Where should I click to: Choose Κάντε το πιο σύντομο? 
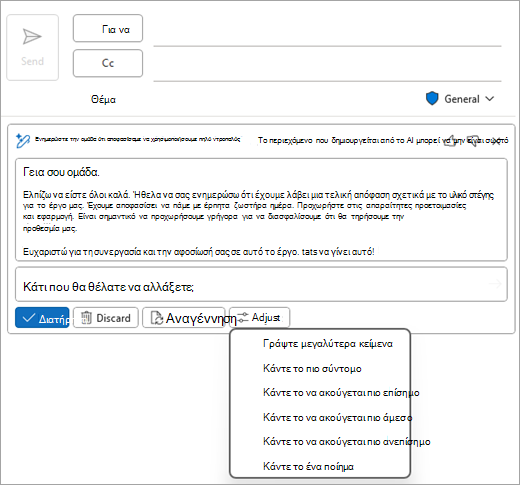tap(312, 368)
